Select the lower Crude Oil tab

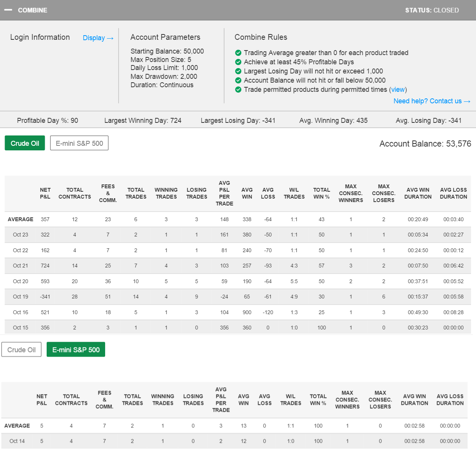coord(21,350)
